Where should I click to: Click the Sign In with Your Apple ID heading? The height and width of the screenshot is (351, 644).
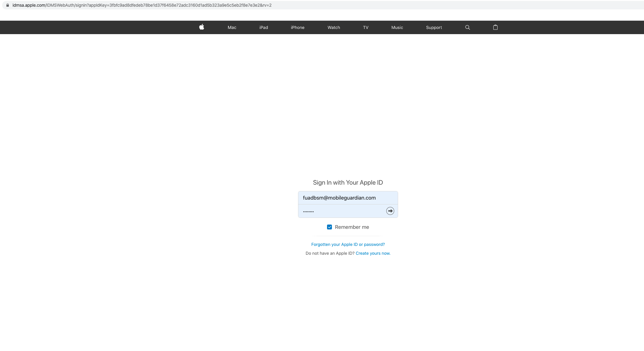[x=348, y=183]
